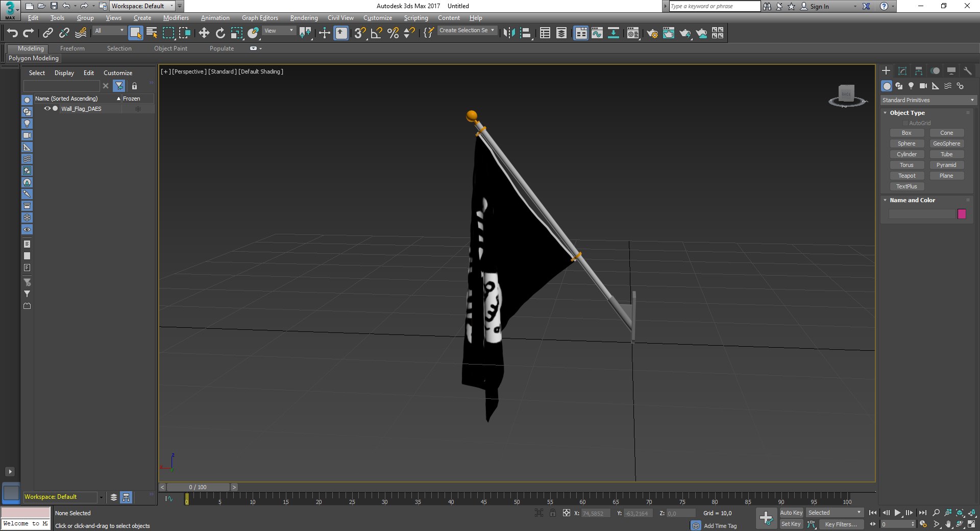
Task: Click the Redo arrow in main toolbar
Action: (x=29, y=33)
